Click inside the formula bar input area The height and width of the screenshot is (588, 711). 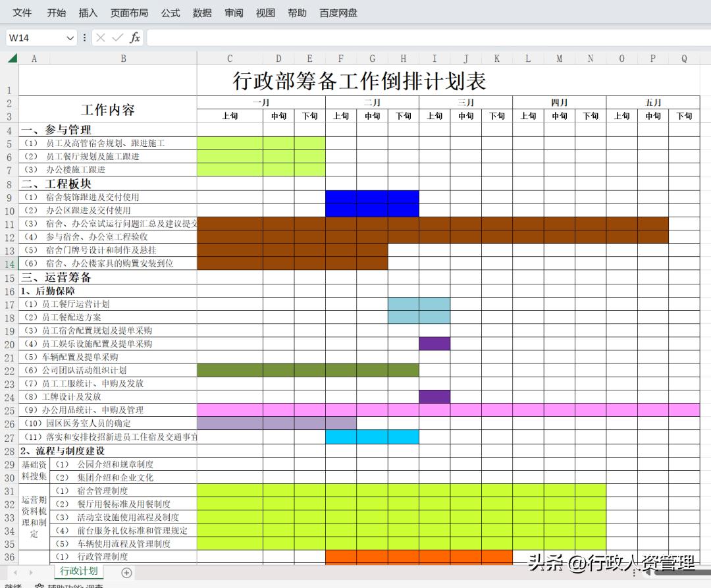coord(329,38)
